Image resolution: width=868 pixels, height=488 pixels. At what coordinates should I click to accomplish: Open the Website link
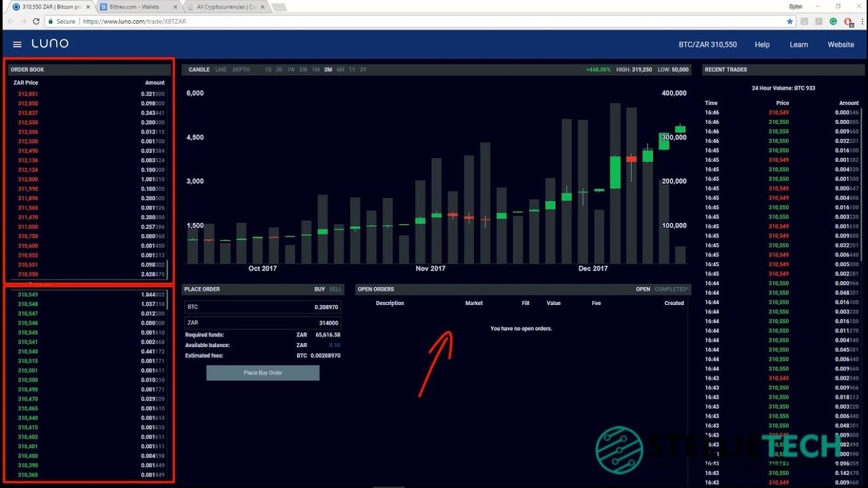click(x=841, y=45)
